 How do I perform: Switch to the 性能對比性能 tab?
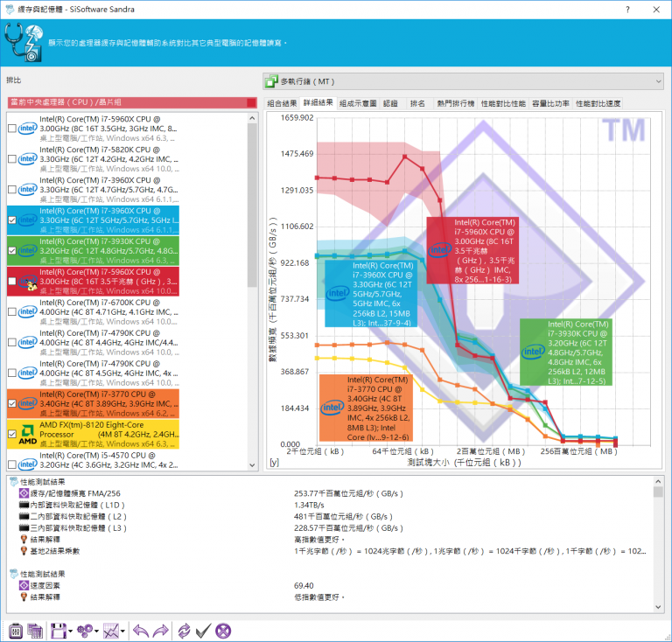pos(503,103)
